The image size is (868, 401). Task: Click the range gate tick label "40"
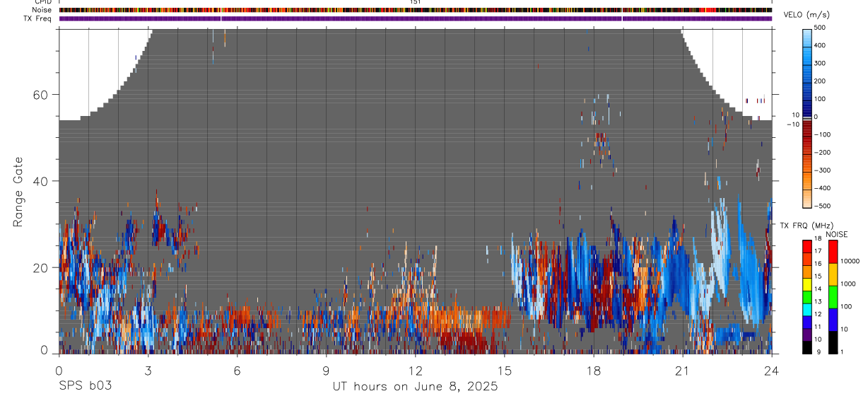(40, 181)
